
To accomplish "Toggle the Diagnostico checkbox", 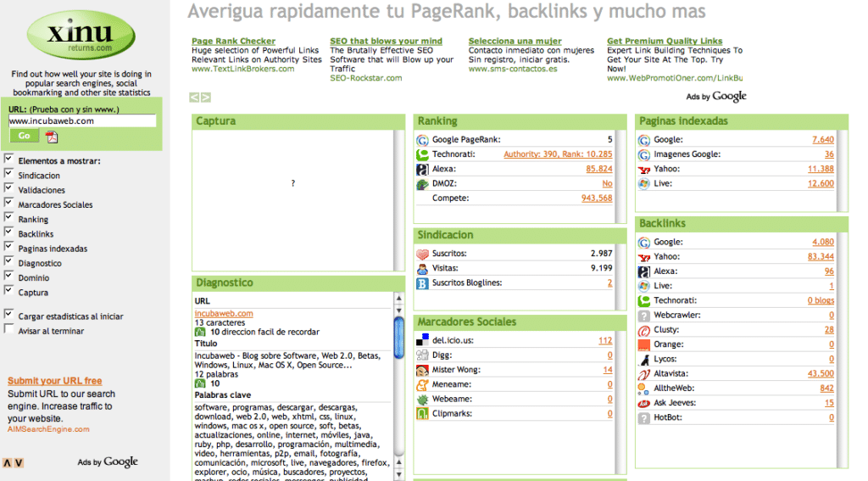I will point(8,261).
